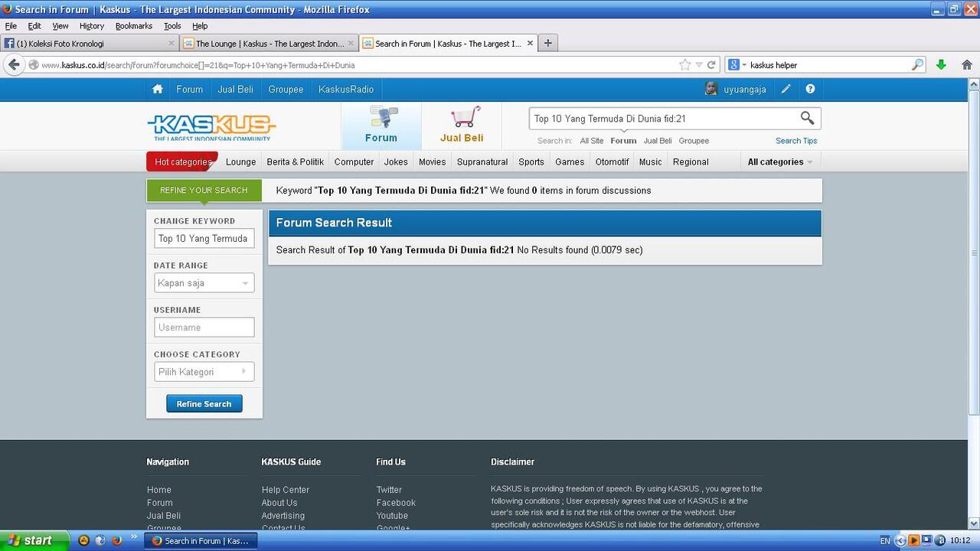Close The Lounge Kaskus tab
This screenshot has width=980, height=551.
[x=351, y=44]
